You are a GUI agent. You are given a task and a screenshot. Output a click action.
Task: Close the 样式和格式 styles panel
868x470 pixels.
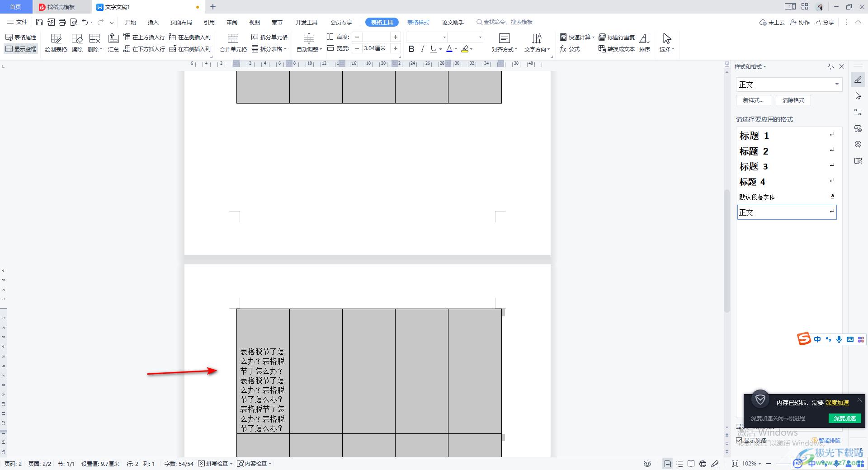pos(842,66)
